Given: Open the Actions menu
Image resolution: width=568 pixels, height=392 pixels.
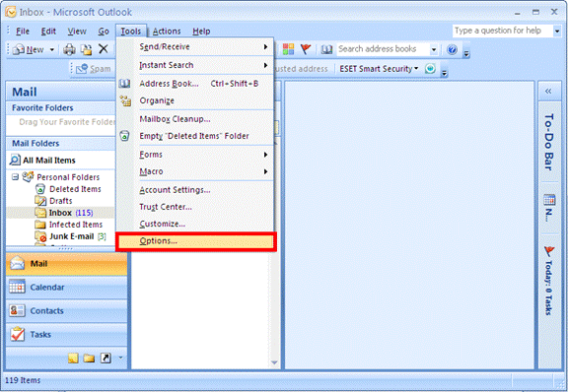Looking at the screenshot, I should click(x=167, y=32).
